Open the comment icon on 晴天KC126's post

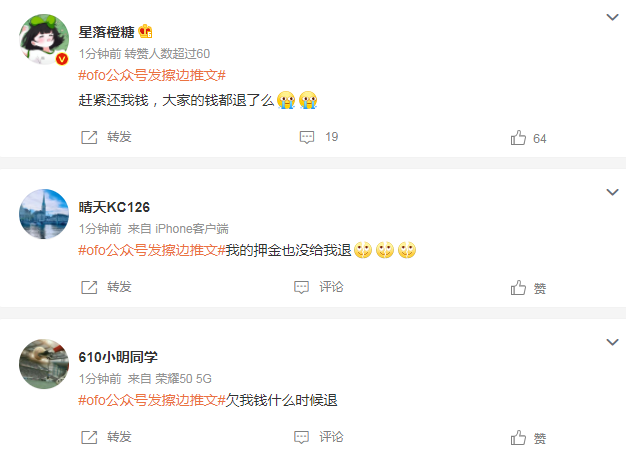coord(301,287)
